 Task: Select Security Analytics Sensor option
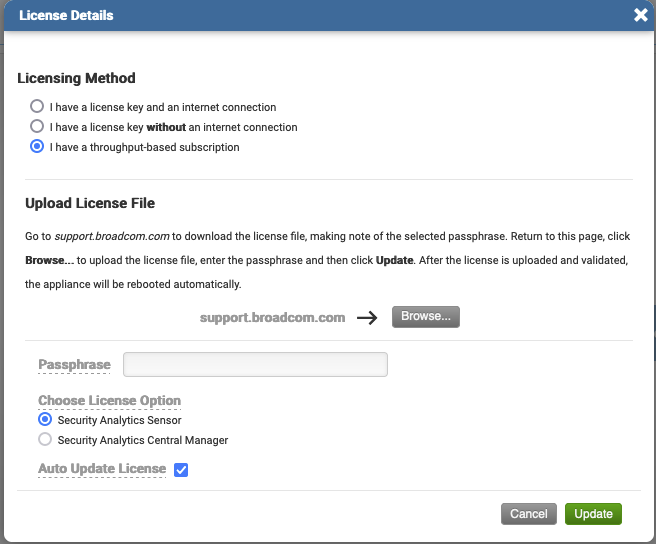pyautogui.click(x=45, y=420)
